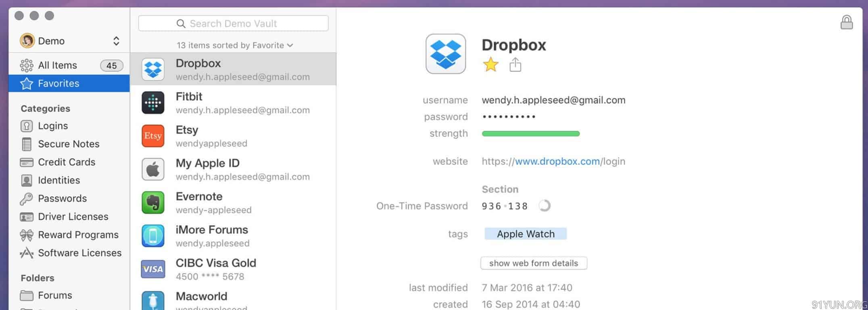Click the Reward Programs bow icon

coord(26,235)
